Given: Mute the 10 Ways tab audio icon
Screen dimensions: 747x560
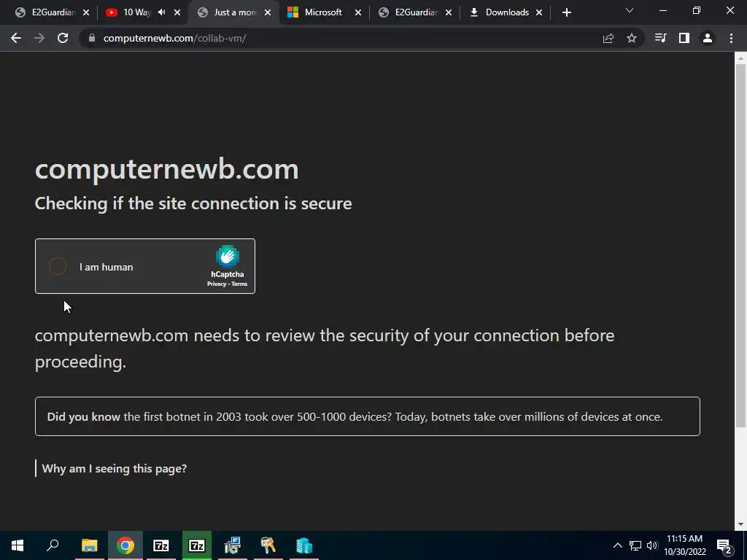Looking at the screenshot, I should (161, 12).
